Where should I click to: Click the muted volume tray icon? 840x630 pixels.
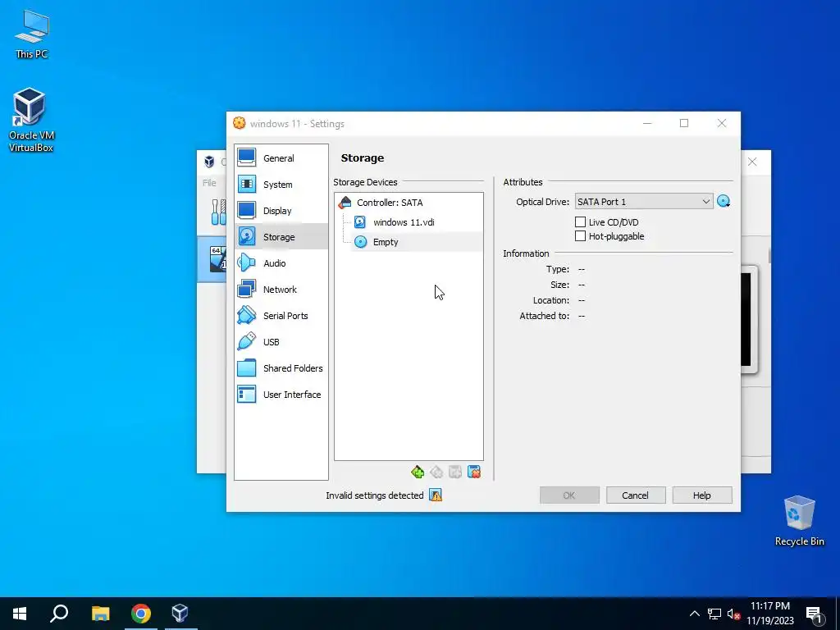pos(734,614)
